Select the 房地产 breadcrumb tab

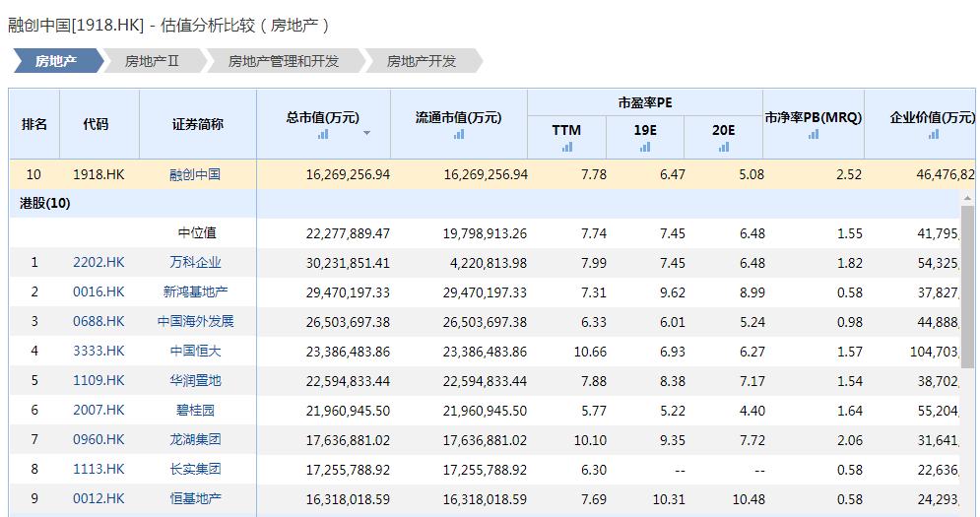coord(58,61)
